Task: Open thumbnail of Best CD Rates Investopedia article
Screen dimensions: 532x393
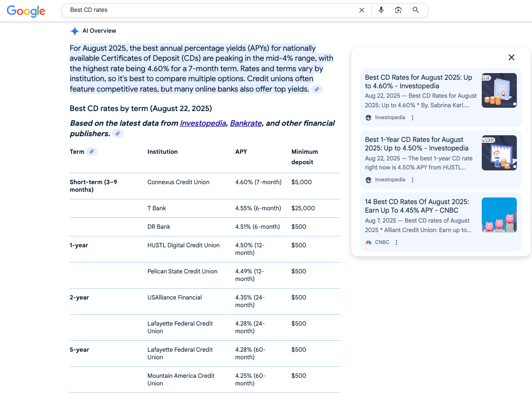Action: coord(499,90)
